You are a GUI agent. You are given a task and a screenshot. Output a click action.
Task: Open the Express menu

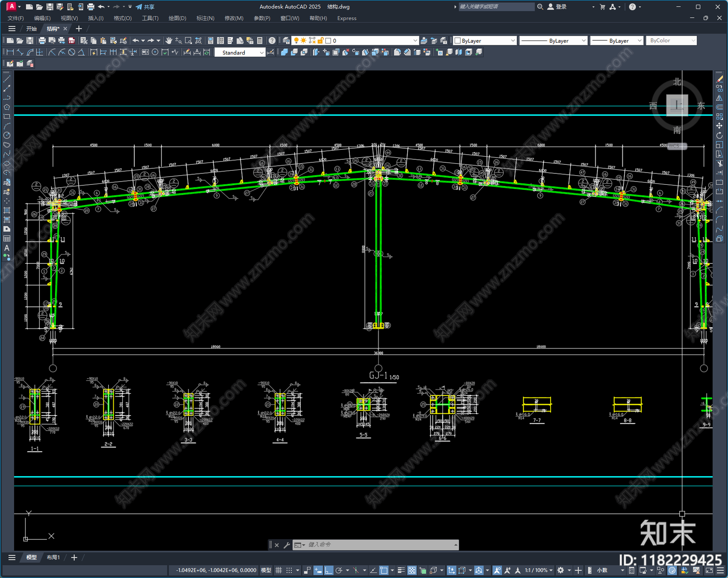(347, 18)
